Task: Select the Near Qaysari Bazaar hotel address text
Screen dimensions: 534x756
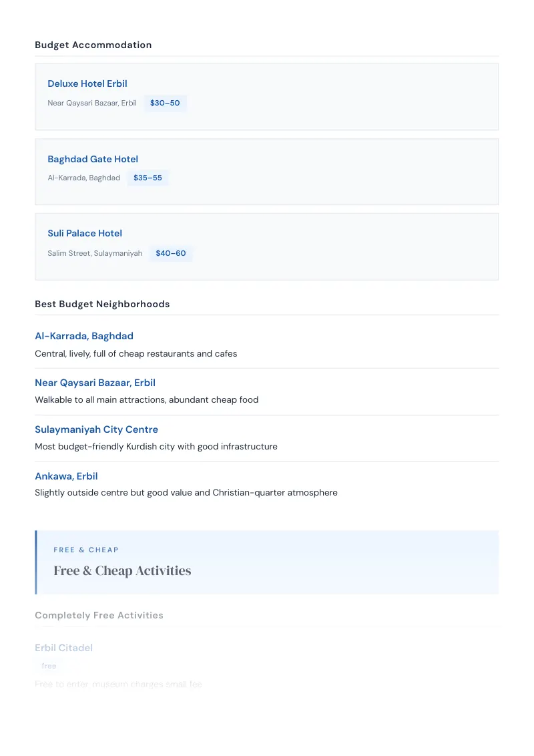Action: pos(92,103)
